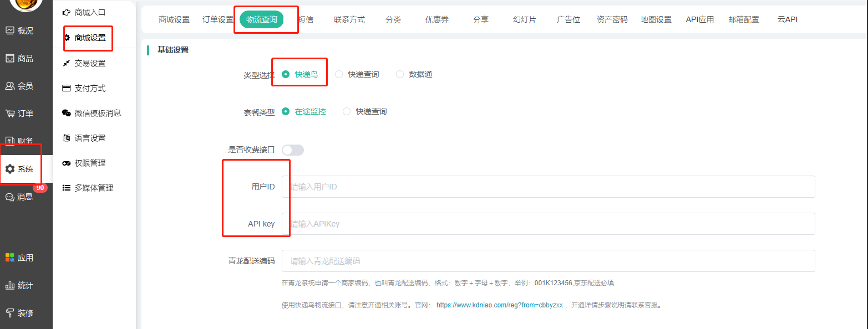Viewport: 868px width, 329px height.
Task: Open 订单 orders cart icon
Action: (x=10, y=114)
